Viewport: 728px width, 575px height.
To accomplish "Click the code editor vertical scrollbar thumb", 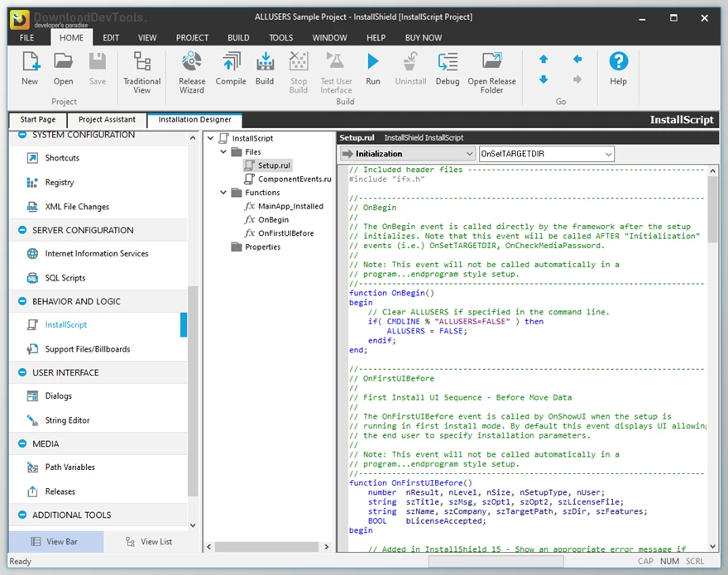I will 712,209.
